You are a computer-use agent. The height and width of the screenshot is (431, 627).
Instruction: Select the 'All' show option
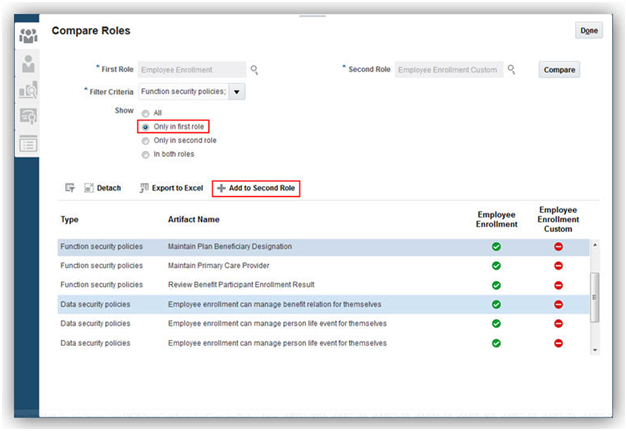pos(145,113)
